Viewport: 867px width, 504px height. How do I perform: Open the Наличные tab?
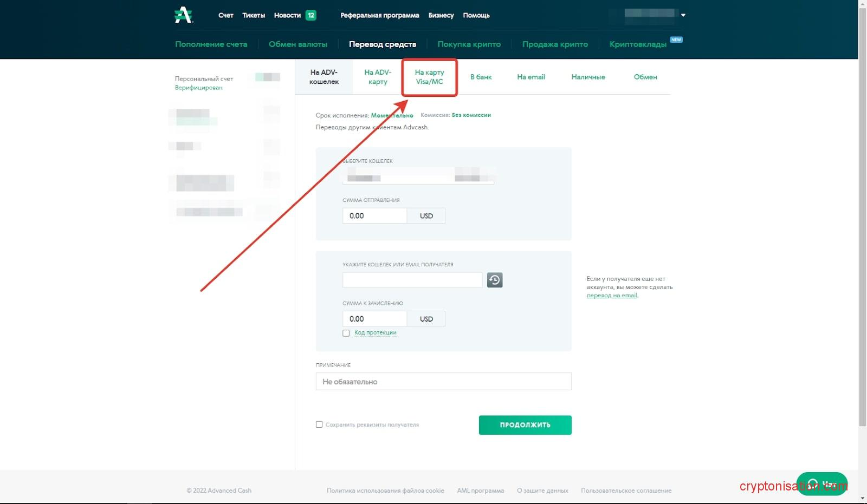click(588, 77)
